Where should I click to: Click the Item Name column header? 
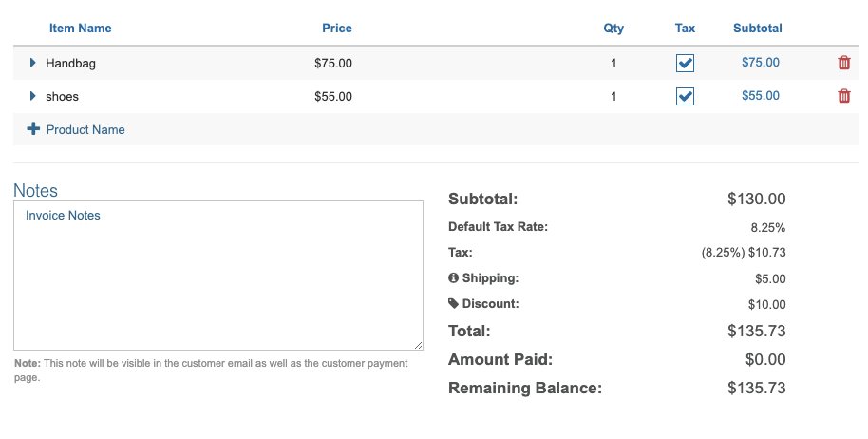pos(80,29)
